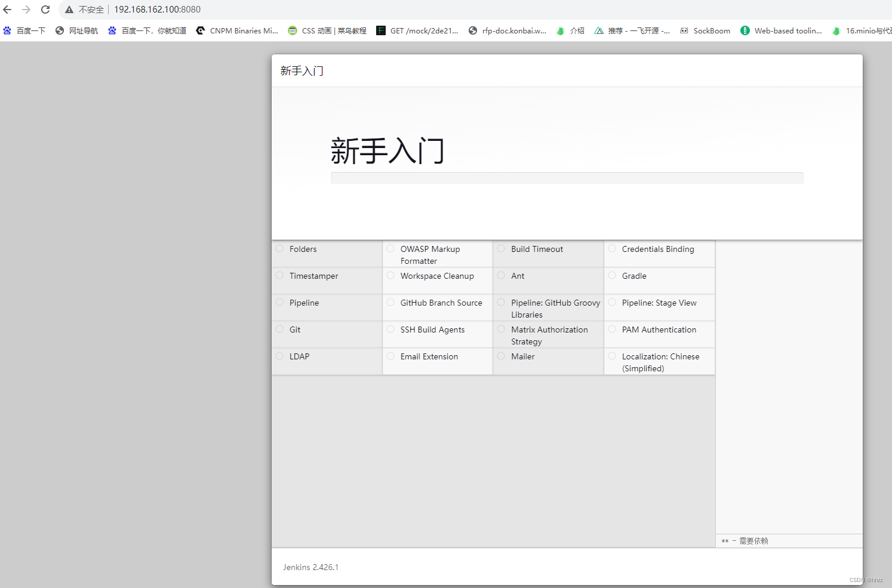This screenshot has height=588, width=892.
Task: Open the 网址导航 bookmark
Action: point(76,30)
